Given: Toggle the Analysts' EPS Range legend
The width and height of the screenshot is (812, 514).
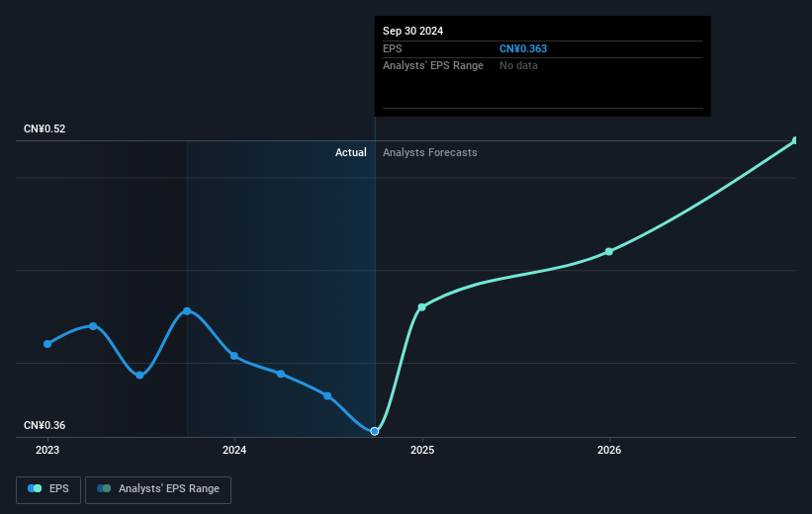Looking at the screenshot, I should coord(158,489).
